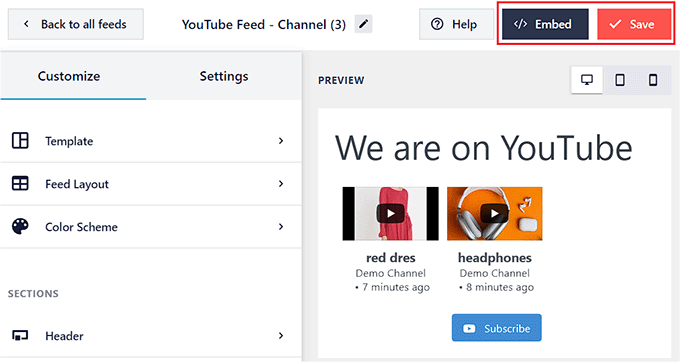Switch to the Settings tab
The height and width of the screenshot is (362, 680).
pyautogui.click(x=224, y=76)
